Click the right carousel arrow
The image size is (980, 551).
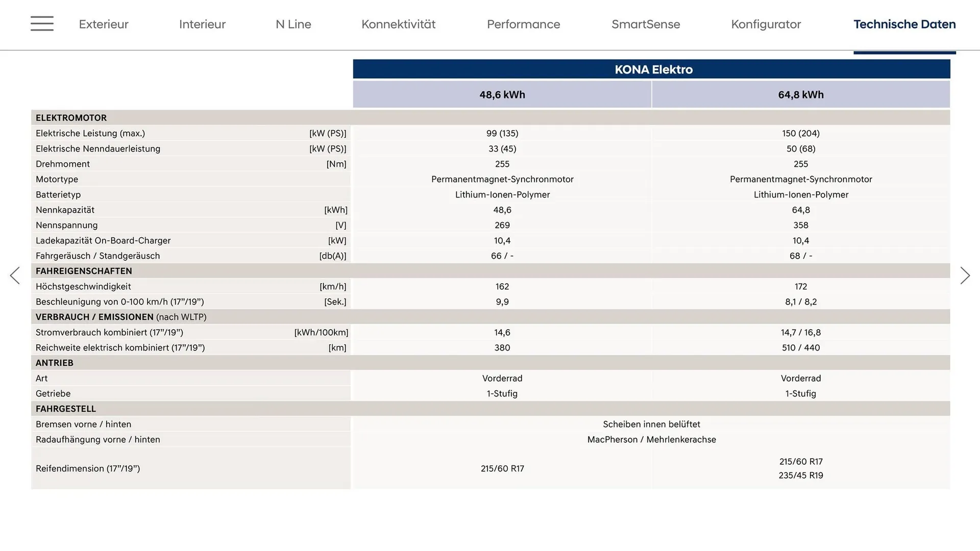coord(965,275)
